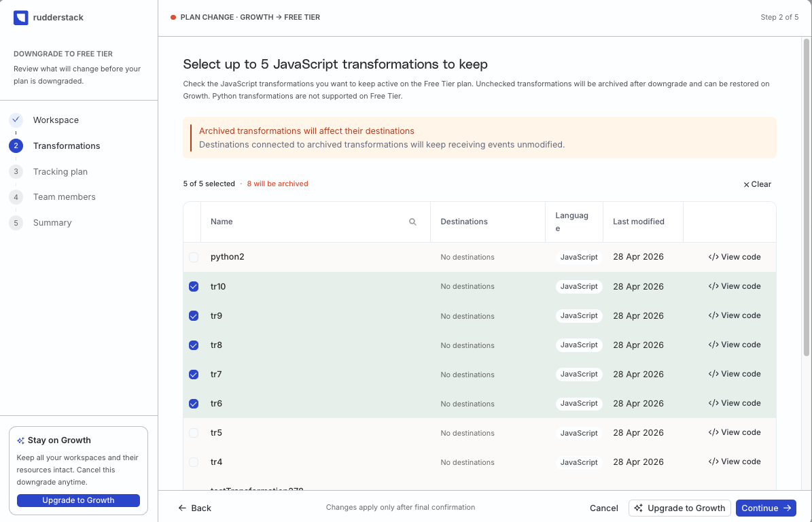Screen dimensions: 812x522
Task: Click the sparkle icon in Stay on Growth card
Action: (x=20, y=440)
